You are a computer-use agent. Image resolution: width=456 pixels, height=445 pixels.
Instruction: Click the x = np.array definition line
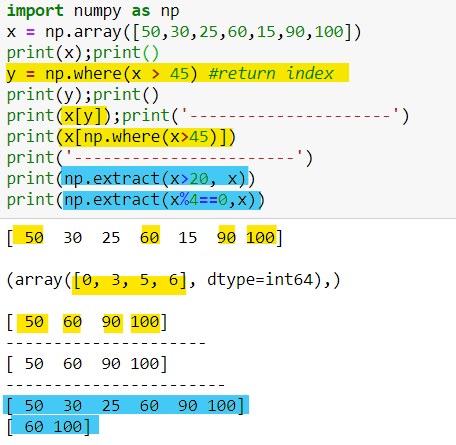tap(184, 32)
